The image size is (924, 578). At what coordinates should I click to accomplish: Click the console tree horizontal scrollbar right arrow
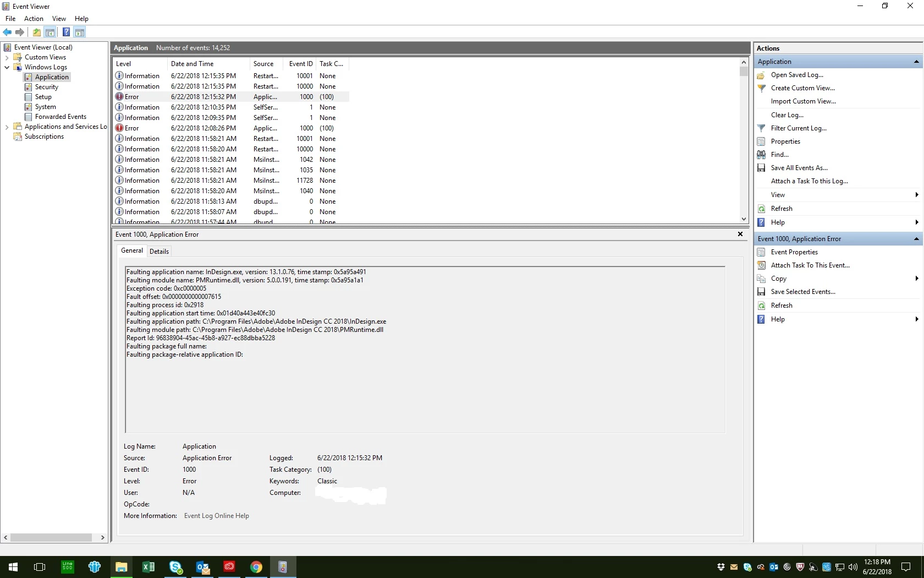(102, 537)
